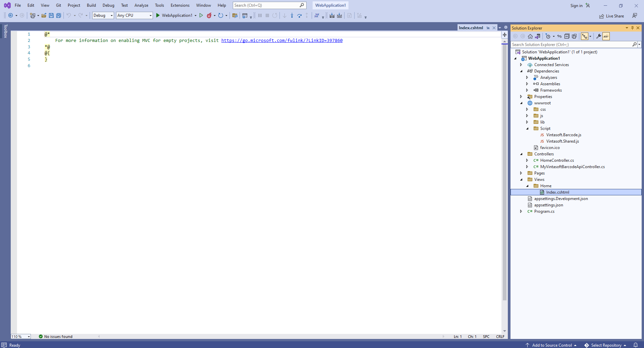Open the notifications bell in status bar
Viewport: 644px width, 348px height.
[x=635, y=345]
